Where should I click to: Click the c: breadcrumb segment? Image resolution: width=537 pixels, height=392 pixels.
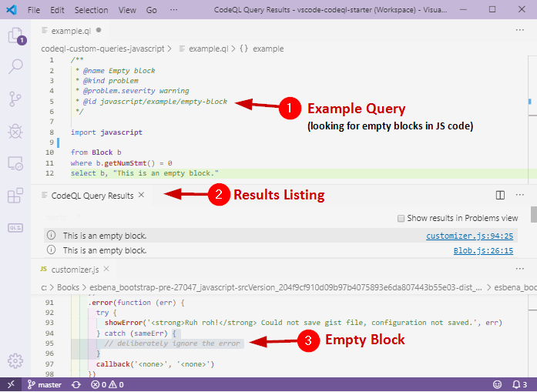(x=44, y=287)
